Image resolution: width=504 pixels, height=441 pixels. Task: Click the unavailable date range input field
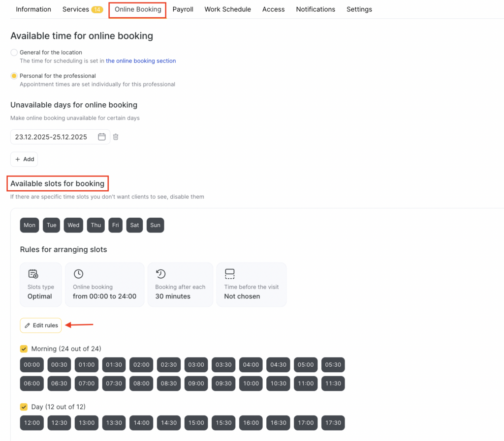click(x=51, y=137)
